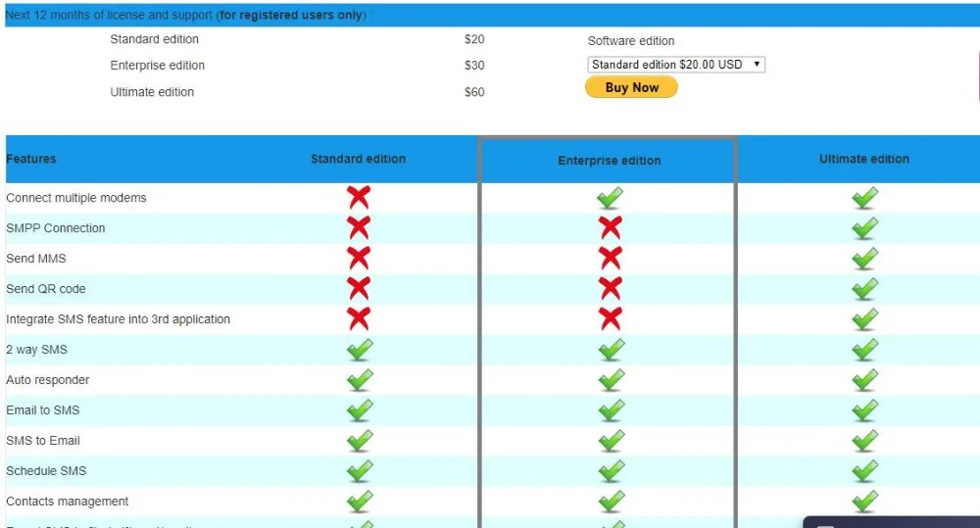Click green check for Schedule SMS Enterprise
Screen dimensions: 980x528
(x=612, y=470)
